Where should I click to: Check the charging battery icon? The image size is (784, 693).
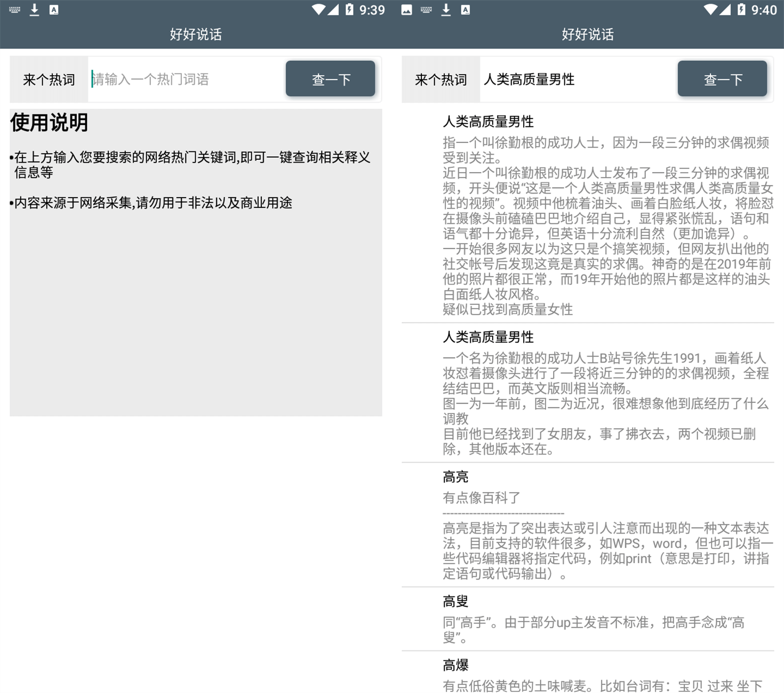click(349, 9)
